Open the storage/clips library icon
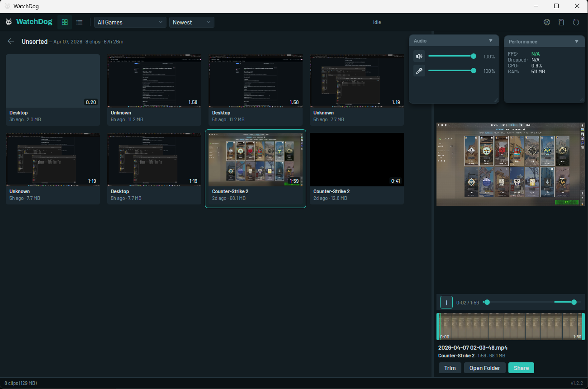Image resolution: width=588 pixels, height=389 pixels. [x=561, y=22]
